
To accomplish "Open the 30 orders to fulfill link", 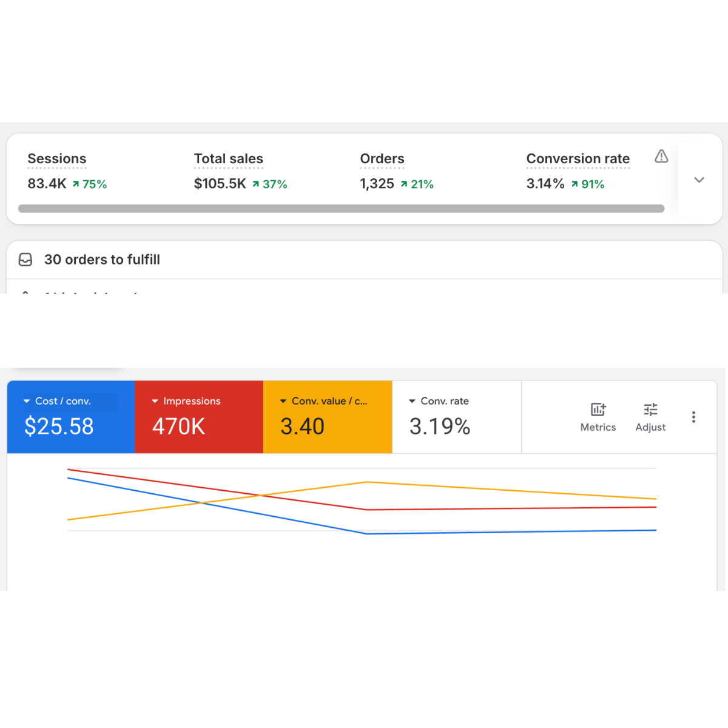I will point(102,260).
